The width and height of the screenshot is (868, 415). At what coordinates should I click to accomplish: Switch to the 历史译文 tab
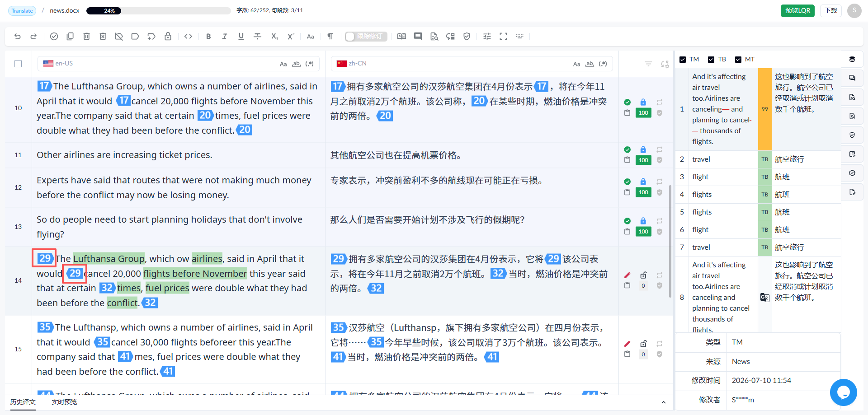click(23, 402)
